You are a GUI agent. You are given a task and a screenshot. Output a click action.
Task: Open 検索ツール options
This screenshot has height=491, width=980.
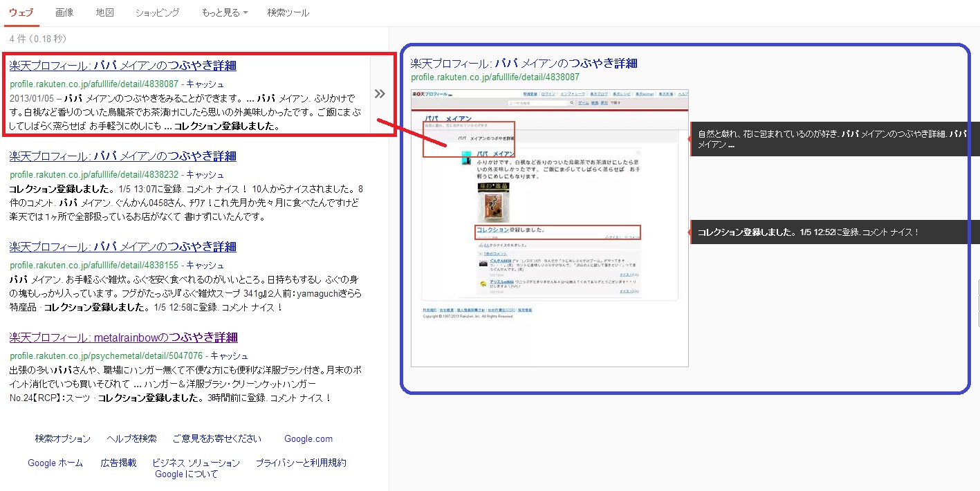click(x=288, y=12)
